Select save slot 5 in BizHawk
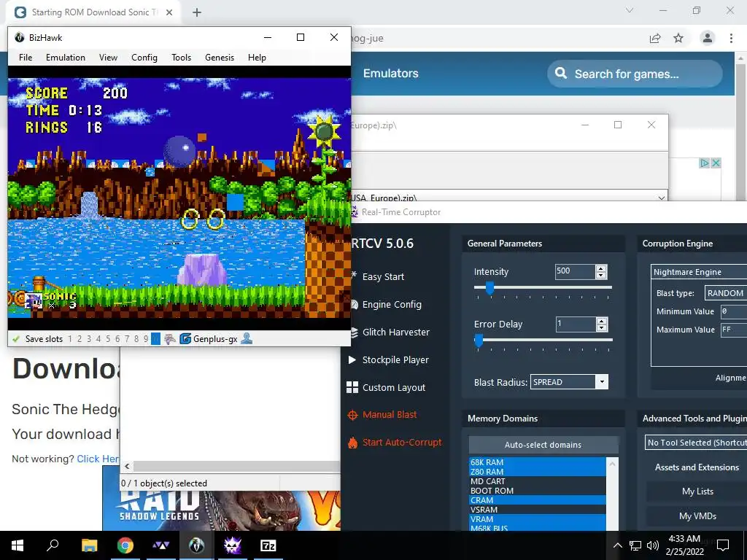Image resolution: width=747 pixels, height=560 pixels. pos(108,339)
